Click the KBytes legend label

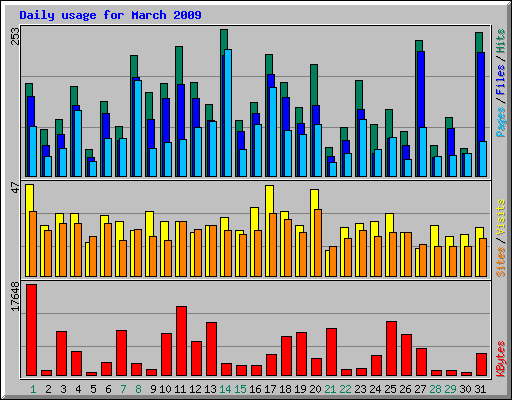[500, 359]
